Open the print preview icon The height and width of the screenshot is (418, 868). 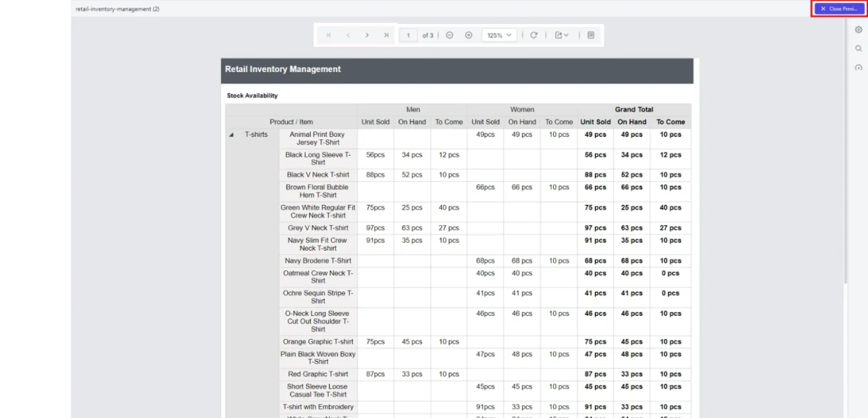tap(590, 35)
